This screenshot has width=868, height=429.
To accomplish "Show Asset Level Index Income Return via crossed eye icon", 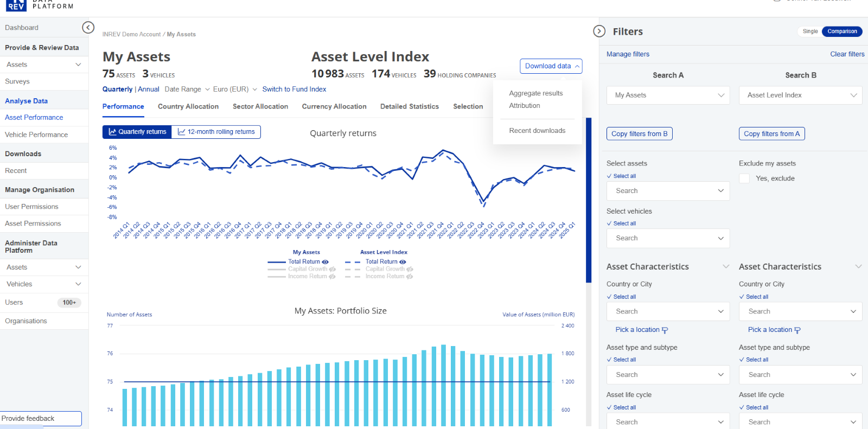I will [410, 277].
